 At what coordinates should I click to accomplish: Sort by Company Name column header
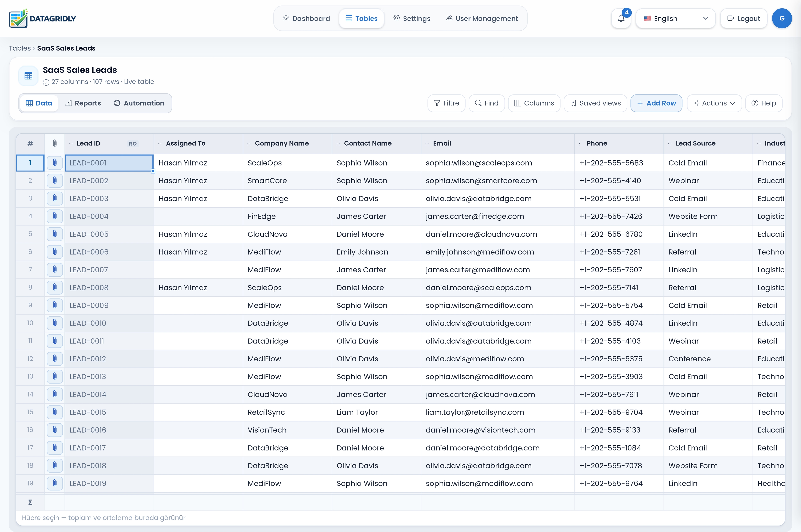coord(287,143)
